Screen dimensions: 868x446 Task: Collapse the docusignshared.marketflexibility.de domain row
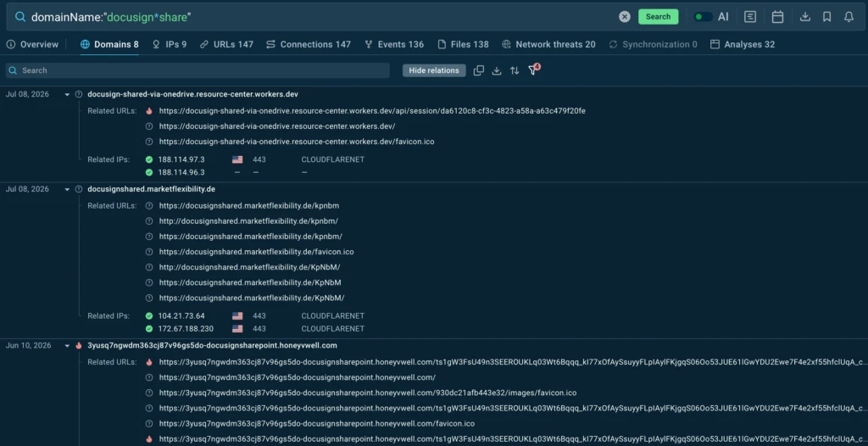click(67, 189)
